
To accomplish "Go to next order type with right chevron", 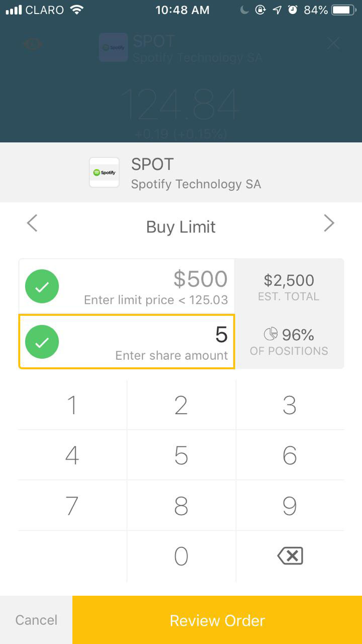I will pos(329,223).
